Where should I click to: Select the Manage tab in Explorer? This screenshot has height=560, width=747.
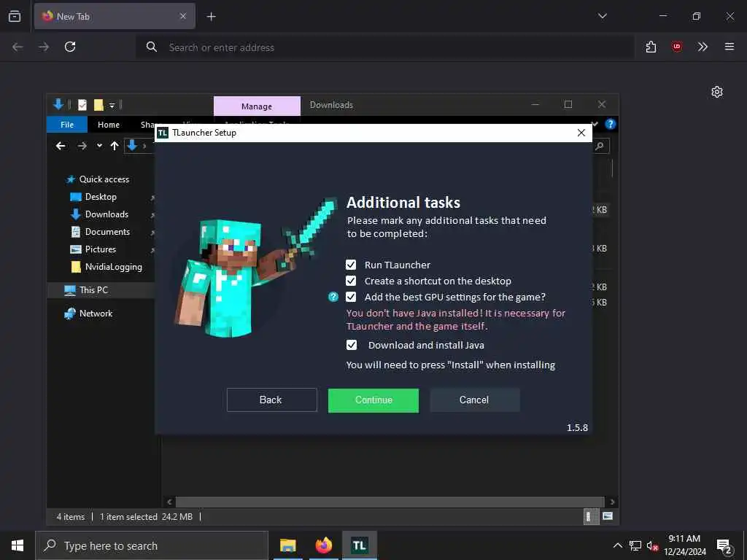[x=257, y=106]
